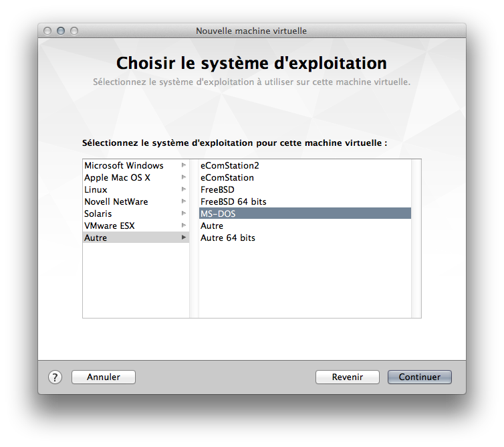
Task: Select the Linux category
Action: point(136,189)
